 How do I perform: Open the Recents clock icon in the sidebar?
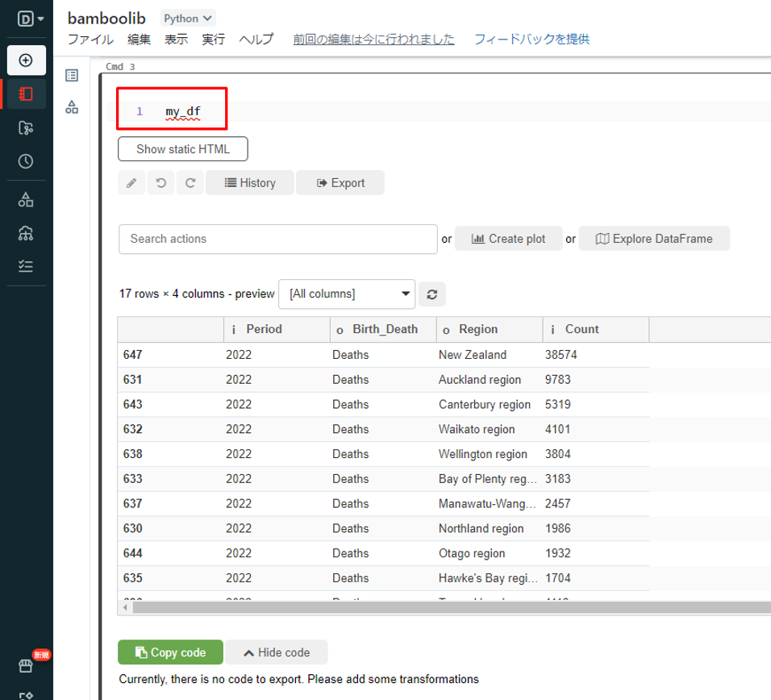tap(26, 161)
